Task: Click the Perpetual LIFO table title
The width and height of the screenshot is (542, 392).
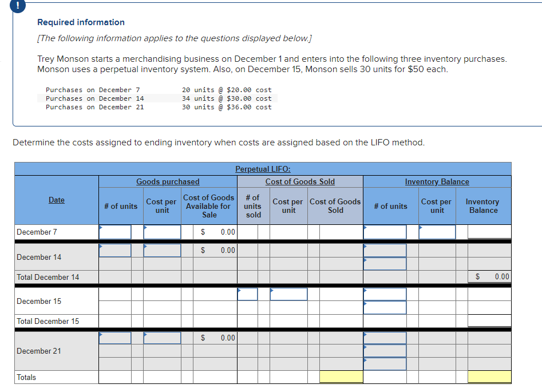Action: [x=263, y=169]
